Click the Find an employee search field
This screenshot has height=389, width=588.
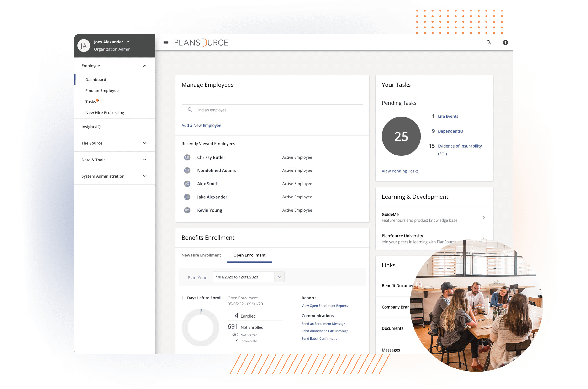(272, 110)
